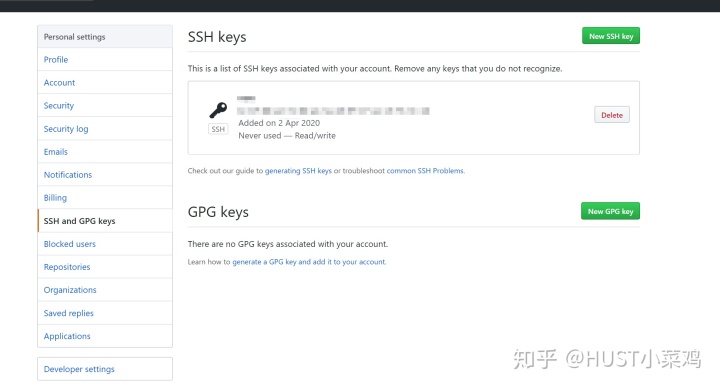Click the SSH badge under key icon
This screenshot has height=388, width=720.
[218, 129]
